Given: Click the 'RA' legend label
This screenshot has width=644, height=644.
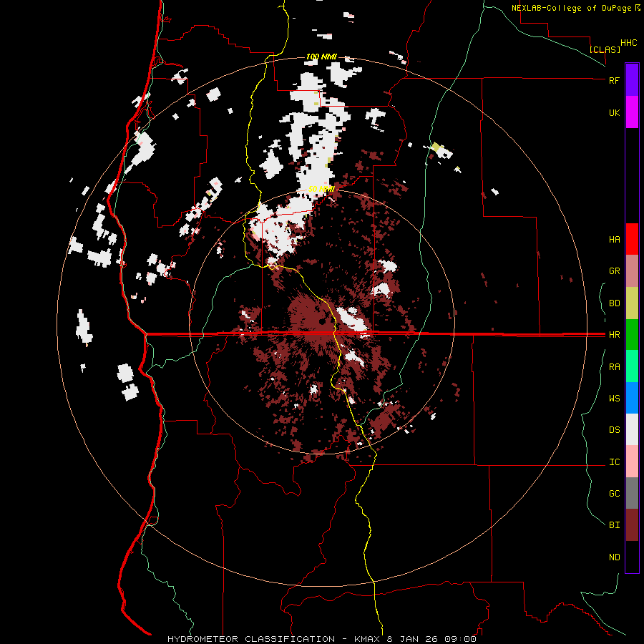Looking at the screenshot, I should tap(614, 367).
